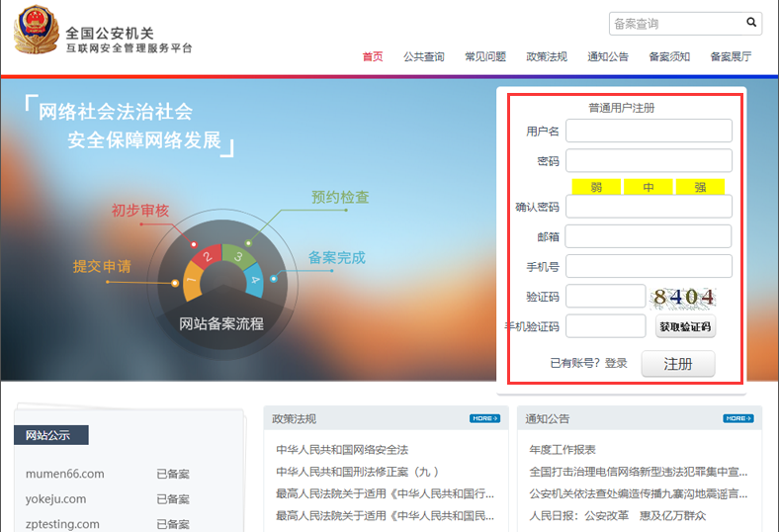Open the mumen66.com site listing
The image size is (779, 532).
coord(65,474)
